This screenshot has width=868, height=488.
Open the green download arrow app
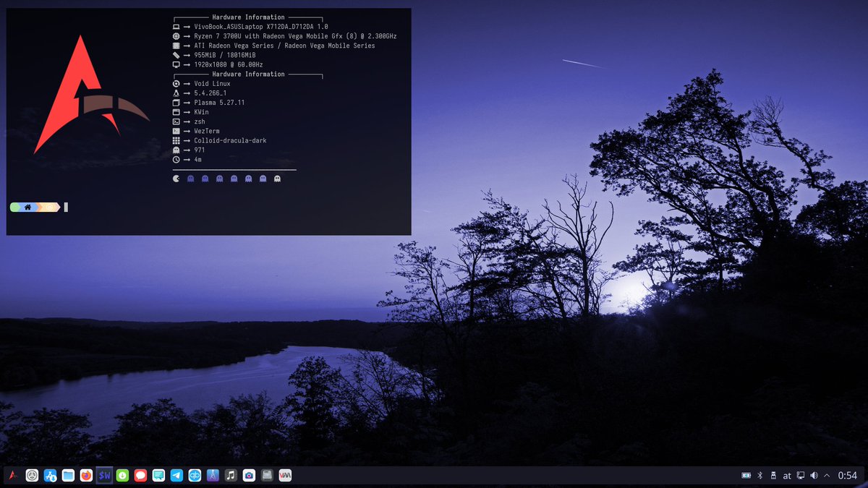pos(122,475)
